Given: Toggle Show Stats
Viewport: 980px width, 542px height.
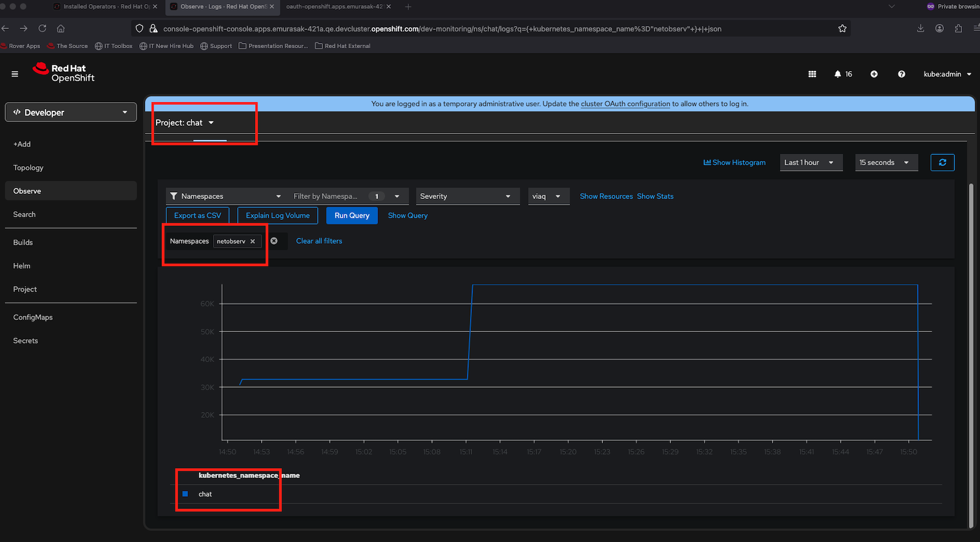Looking at the screenshot, I should pos(655,196).
